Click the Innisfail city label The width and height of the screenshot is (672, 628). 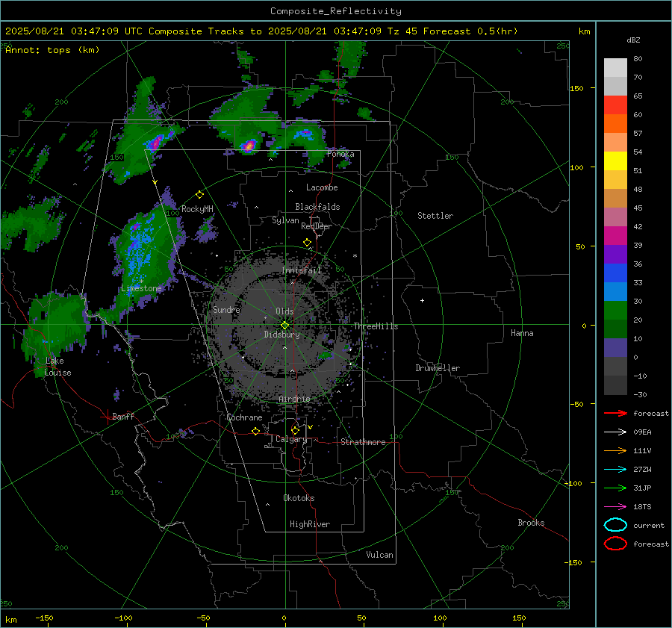point(302,270)
